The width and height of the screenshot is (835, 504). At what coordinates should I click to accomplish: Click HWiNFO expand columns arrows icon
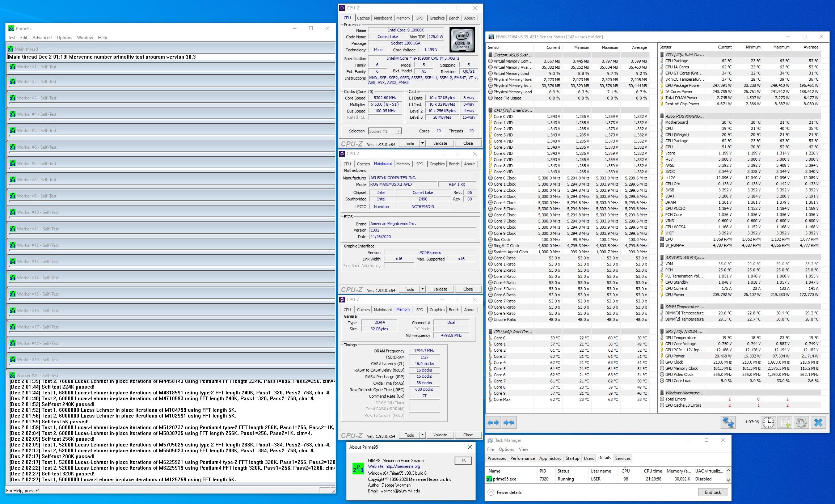click(x=493, y=423)
